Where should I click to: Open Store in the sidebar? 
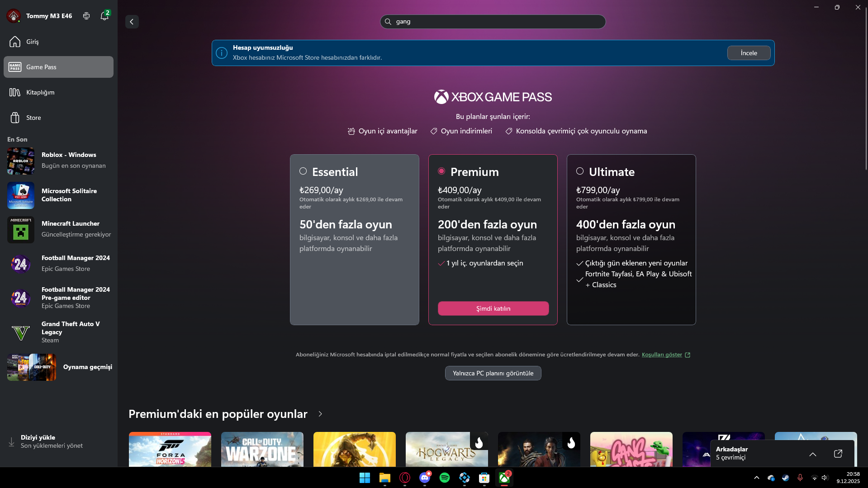(x=59, y=118)
